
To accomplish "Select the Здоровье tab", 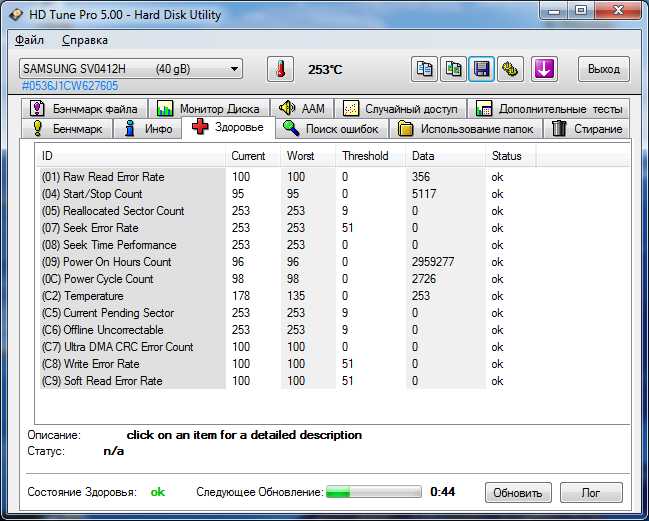I will pos(228,127).
